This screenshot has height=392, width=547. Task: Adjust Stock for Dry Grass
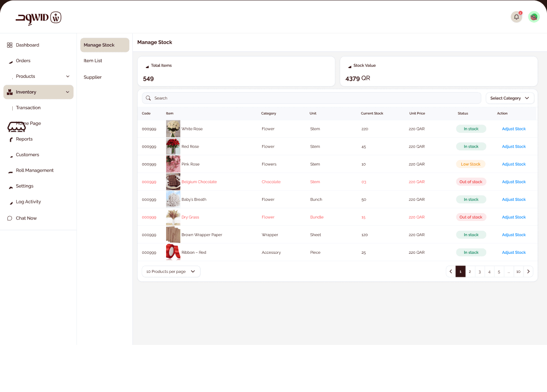[514, 217]
